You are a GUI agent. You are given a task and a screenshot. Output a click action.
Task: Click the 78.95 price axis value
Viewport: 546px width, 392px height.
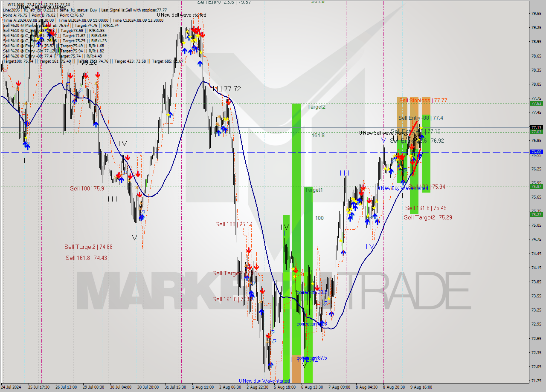[536, 42]
